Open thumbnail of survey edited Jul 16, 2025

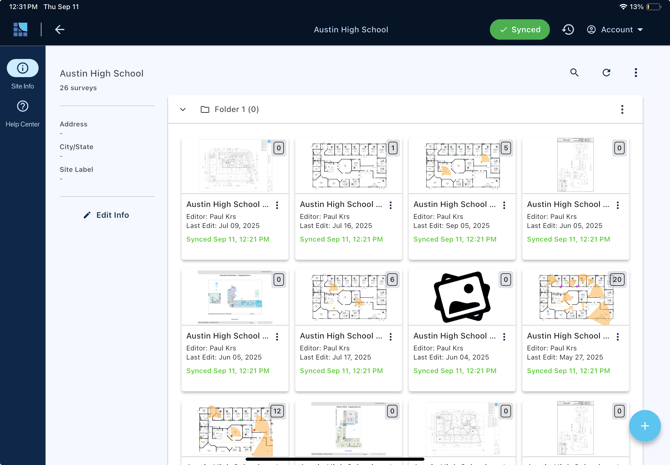tap(349, 166)
